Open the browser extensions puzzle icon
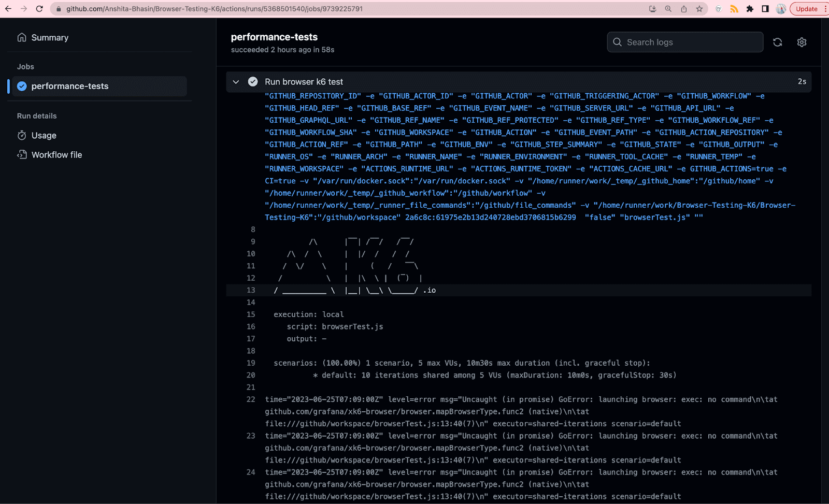 (750, 9)
